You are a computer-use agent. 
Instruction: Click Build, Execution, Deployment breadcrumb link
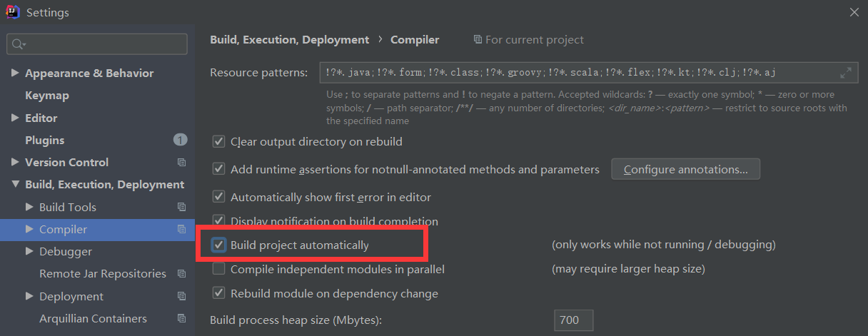tap(289, 40)
